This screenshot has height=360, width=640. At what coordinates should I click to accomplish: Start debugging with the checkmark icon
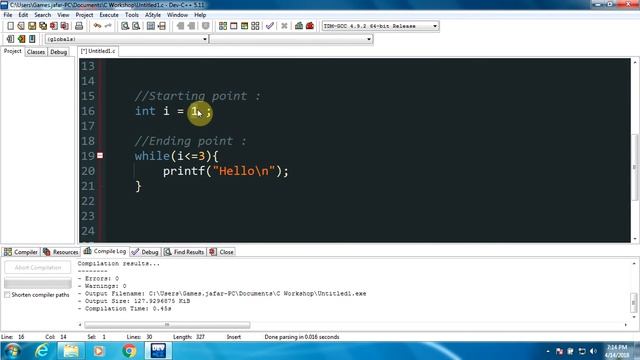pos(270,26)
